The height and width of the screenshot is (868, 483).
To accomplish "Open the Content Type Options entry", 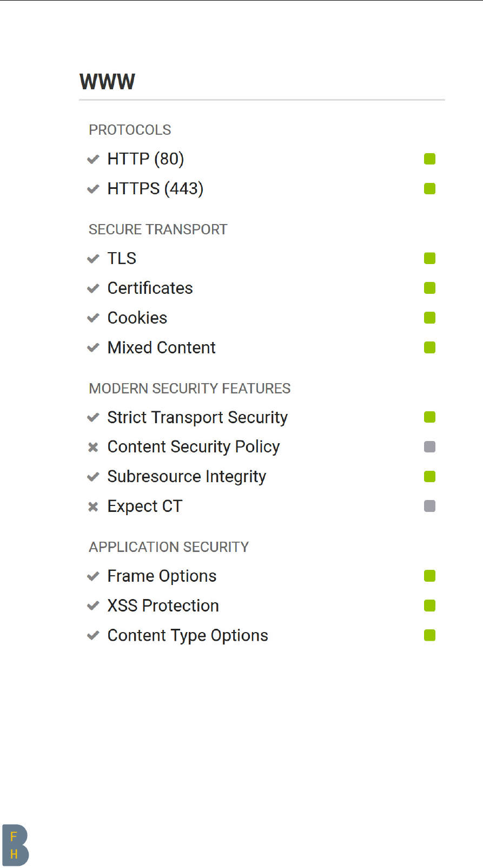I will pyautogui.click(x=188, y=636).
